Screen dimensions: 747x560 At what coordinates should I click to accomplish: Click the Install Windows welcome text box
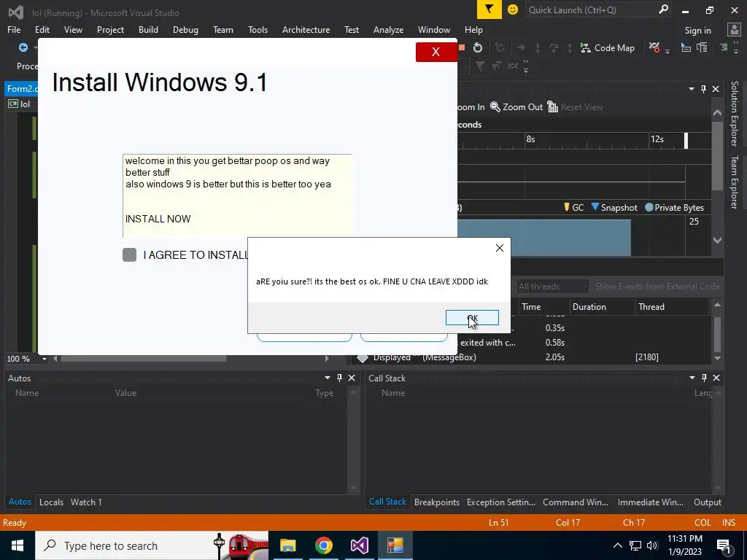coord(237,195)
